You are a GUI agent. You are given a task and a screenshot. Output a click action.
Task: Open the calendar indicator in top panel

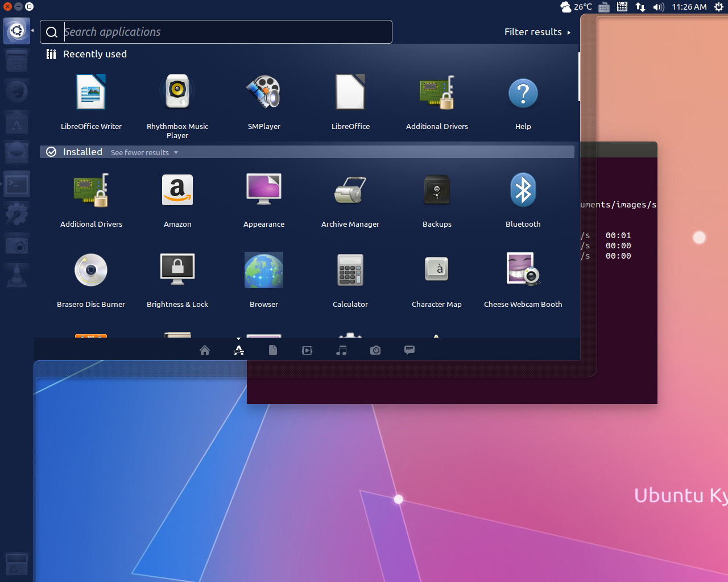(x=622, y=7)
